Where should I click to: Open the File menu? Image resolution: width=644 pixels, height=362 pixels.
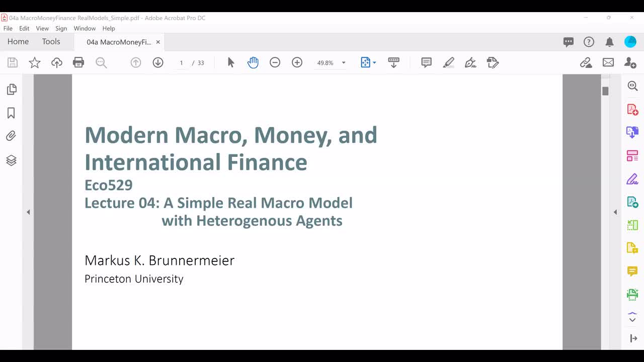point(8,29)
